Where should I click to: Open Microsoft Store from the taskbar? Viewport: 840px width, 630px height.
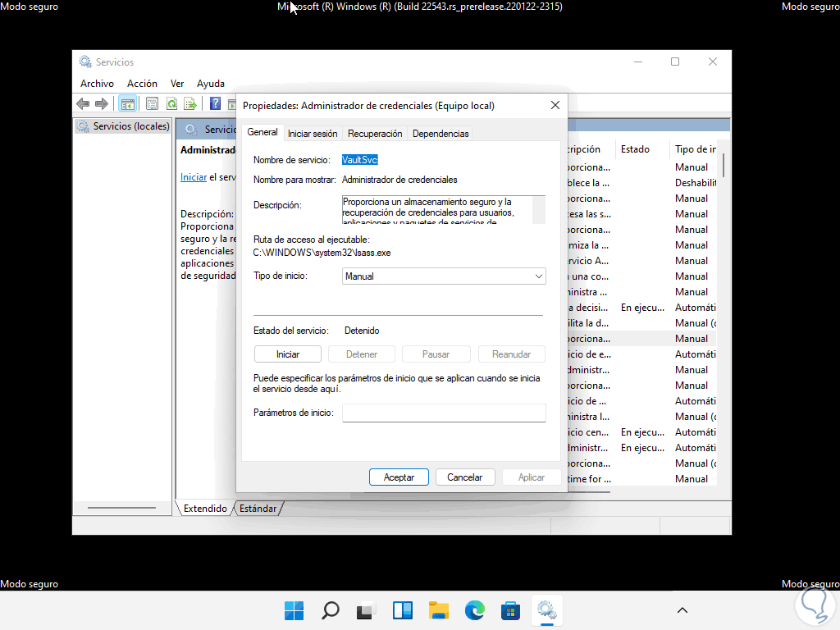click(510, 610)
